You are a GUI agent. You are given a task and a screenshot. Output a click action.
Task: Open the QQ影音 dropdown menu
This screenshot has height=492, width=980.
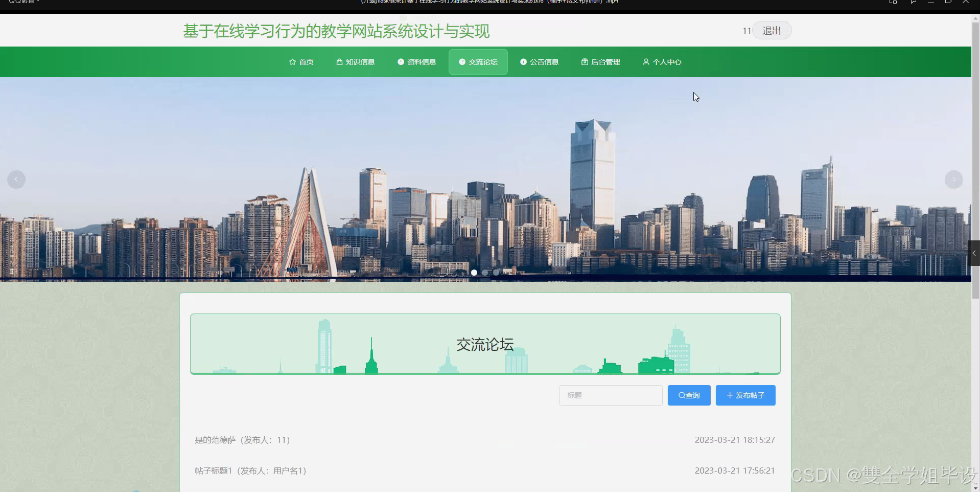click(23, 2)
